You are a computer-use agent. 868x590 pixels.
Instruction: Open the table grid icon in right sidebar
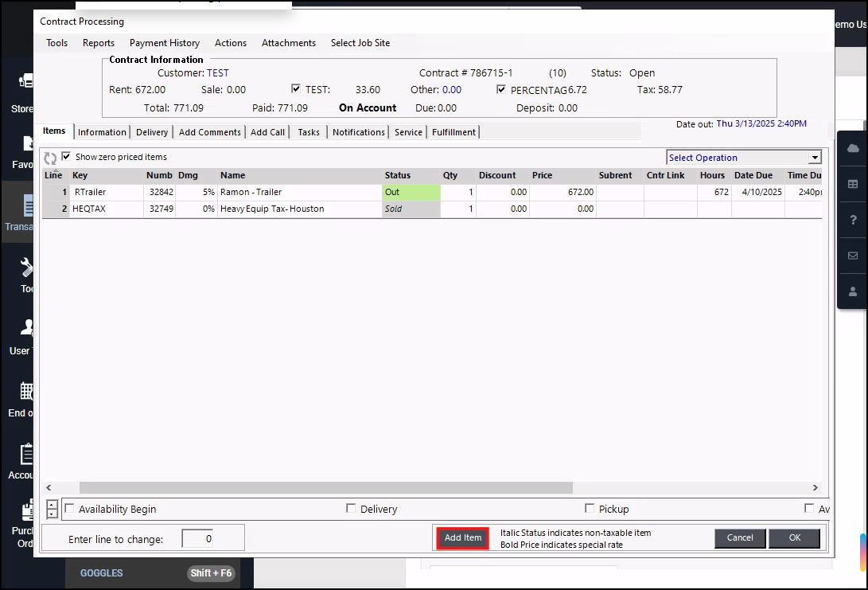click(x=853, y=184)
